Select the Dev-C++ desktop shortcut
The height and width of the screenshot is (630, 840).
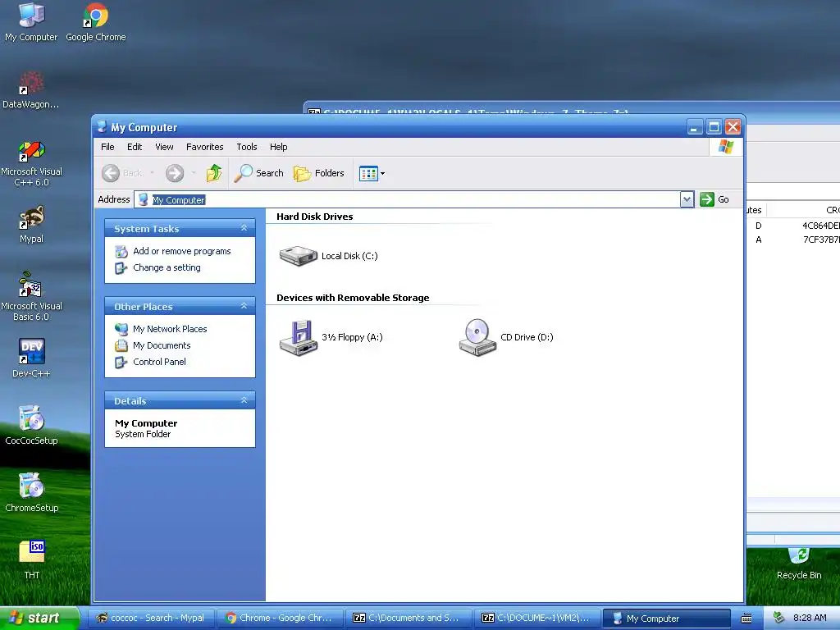31,359
